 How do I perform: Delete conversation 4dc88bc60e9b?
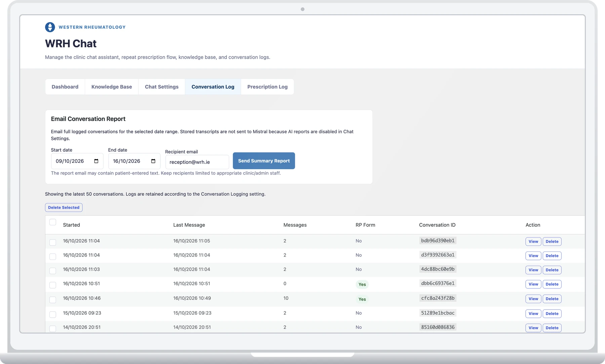point(552,270)
